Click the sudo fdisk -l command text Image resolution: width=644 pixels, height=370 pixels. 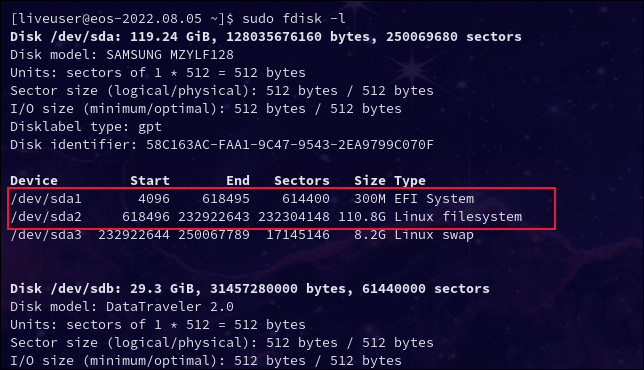pos(294,18)
